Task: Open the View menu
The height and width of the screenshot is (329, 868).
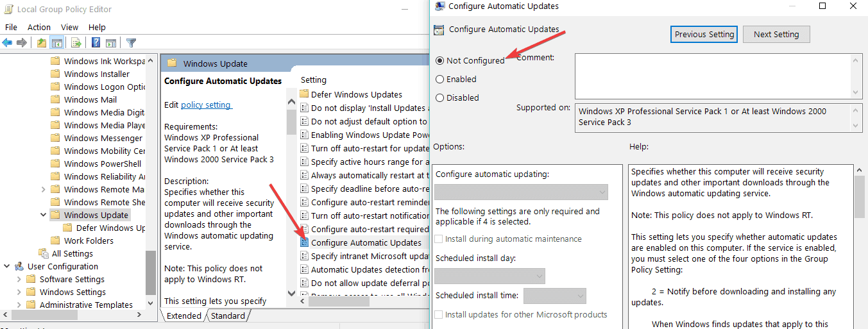Action: (x=69, y=27)
